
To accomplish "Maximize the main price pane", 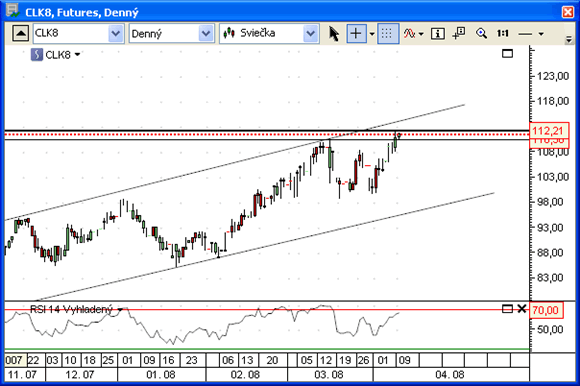I will (507, 54).
